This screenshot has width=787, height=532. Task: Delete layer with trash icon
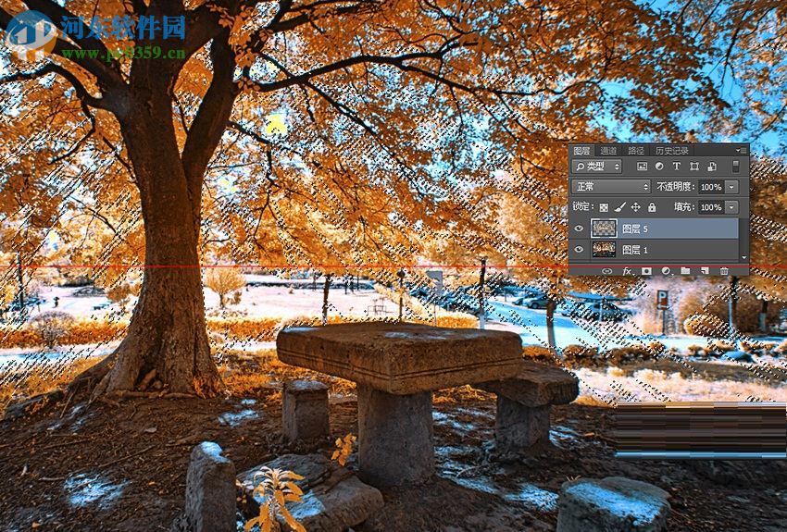tap(724, 271)
